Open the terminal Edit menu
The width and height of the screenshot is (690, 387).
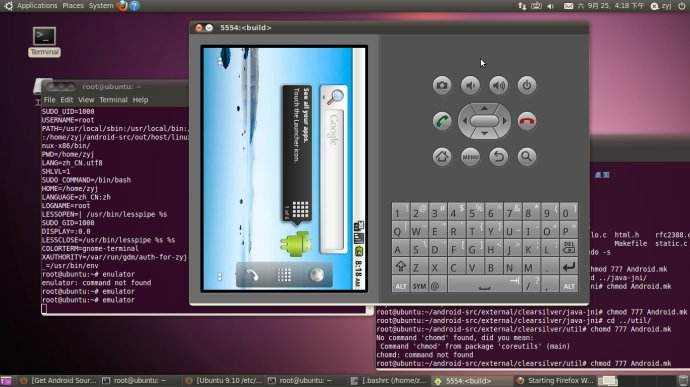(x=66, y=100)
